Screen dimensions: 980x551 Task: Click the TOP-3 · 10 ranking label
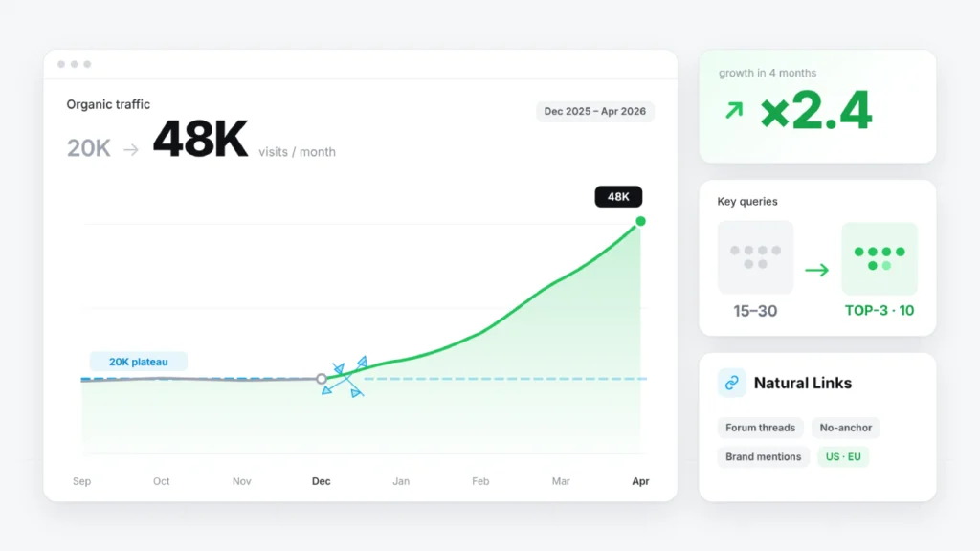[880, 311]
